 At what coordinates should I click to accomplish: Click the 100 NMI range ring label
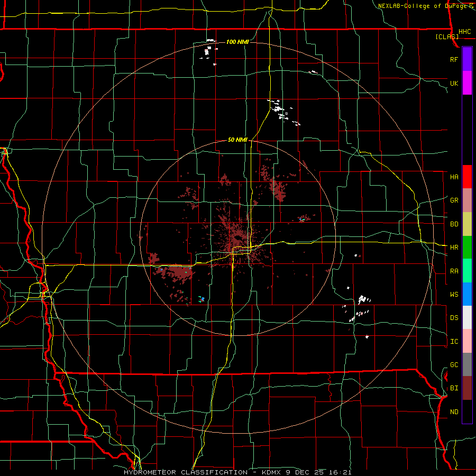click(237, 42)
